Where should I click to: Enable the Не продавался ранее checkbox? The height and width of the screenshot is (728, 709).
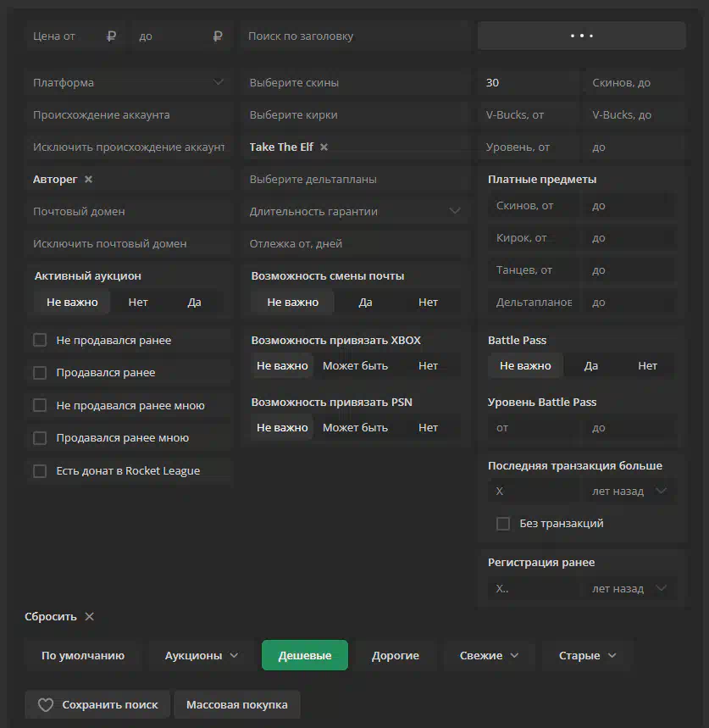coord(40,340)
